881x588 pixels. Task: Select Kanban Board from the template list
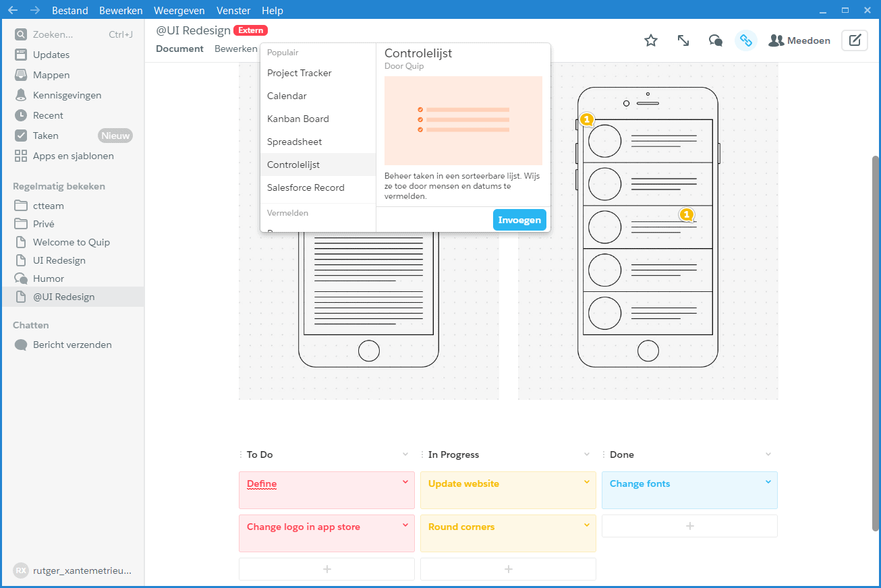pos(297,119)
